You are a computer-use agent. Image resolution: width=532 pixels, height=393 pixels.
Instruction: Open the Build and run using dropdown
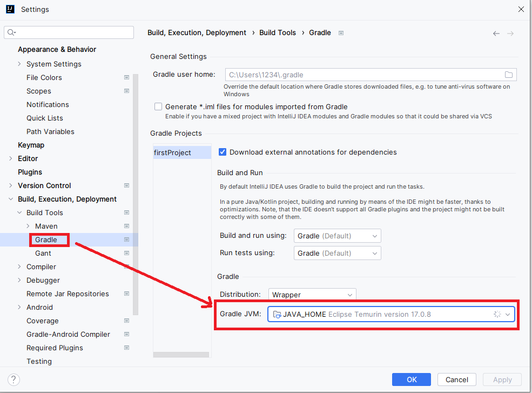pos(337,236)
